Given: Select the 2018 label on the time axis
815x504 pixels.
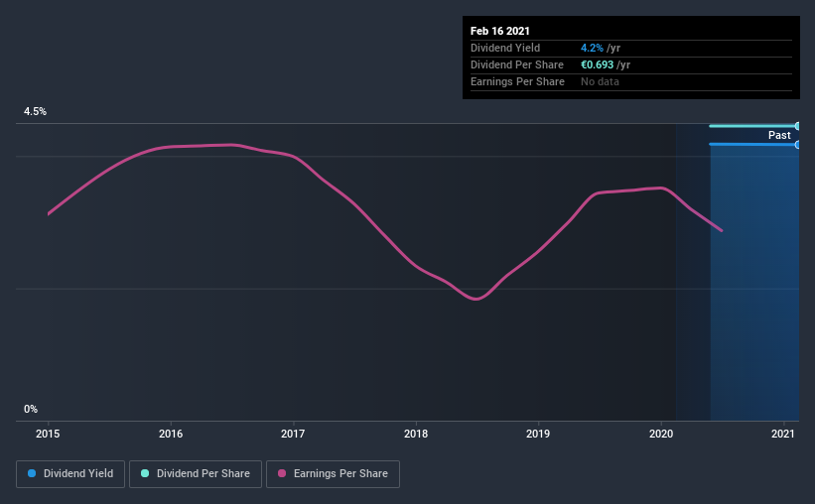Looking at the screenshot, I should [x=416, y=434].
